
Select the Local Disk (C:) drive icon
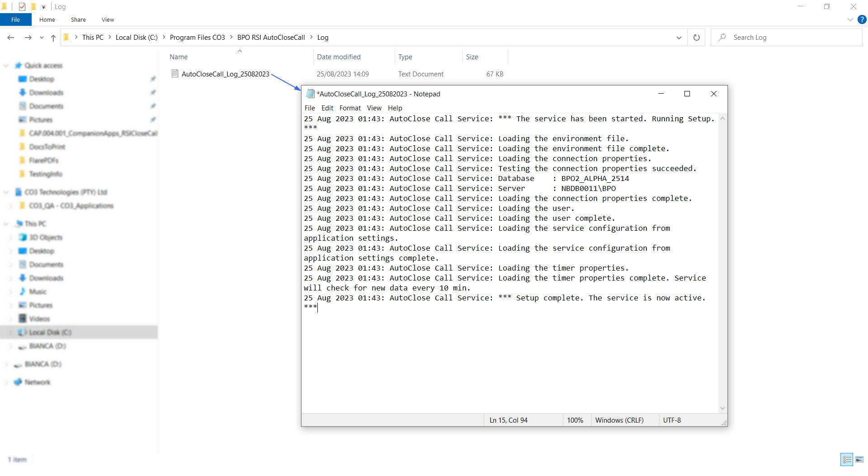pyautogui.click(x=23, y=333)
